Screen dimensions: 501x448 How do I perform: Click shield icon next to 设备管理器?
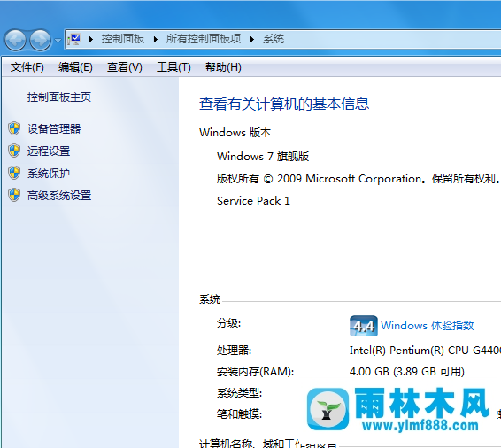coord(14,128)
